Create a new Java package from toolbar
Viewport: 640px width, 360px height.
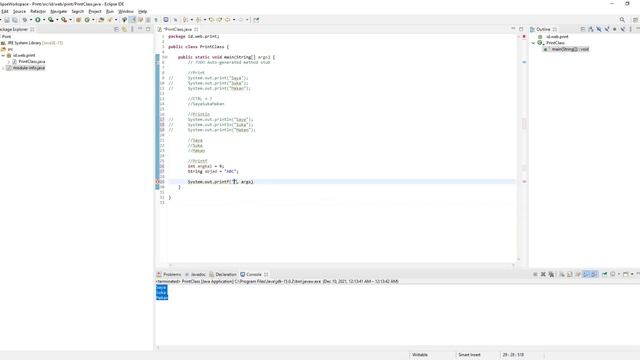(x=78, y=20)
